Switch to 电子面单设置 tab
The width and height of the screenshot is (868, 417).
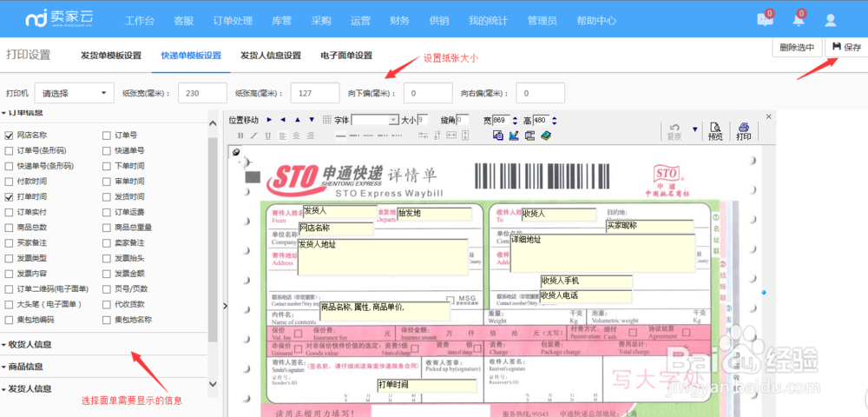click(x=346, y=56)
